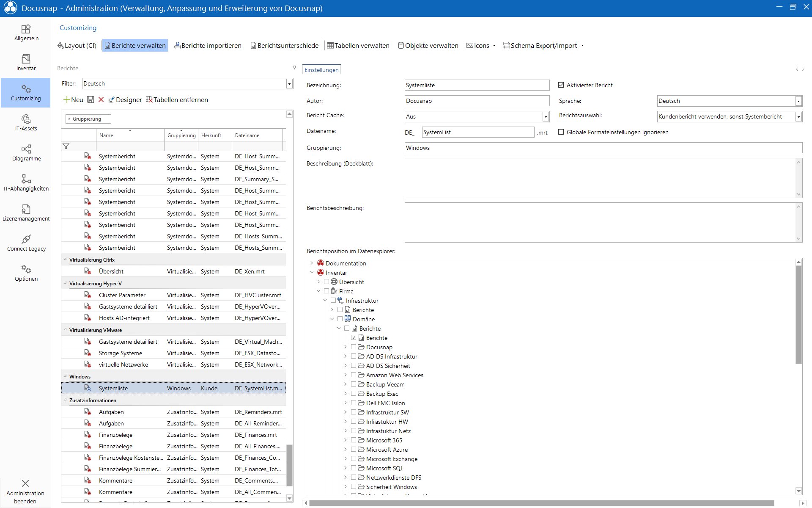Screen dimensions: 812x508
Task: Open Connect Legacy in the sidebar
Action: (26, 243)
